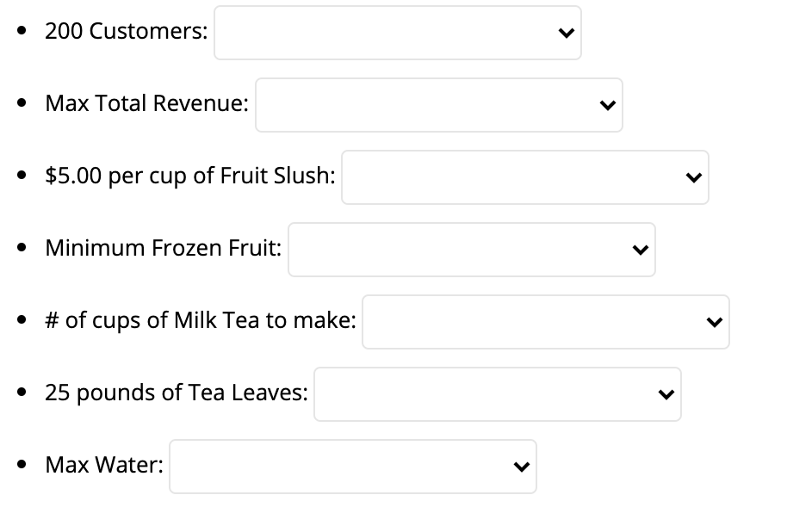This screenshot has width=787, height=532.
Task: Click the chevron beside Minimum Frozen Fruit
Action: [639, 250]
